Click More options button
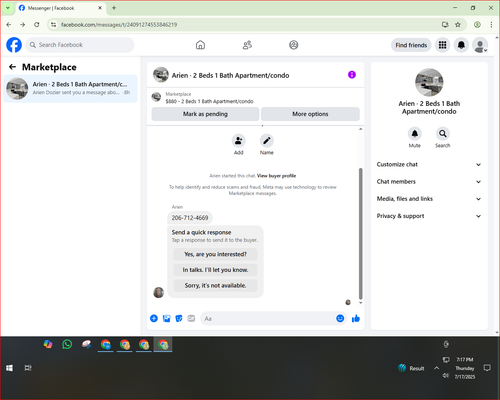The height and width of the screenshot is (400, 500). click(310, 114)
